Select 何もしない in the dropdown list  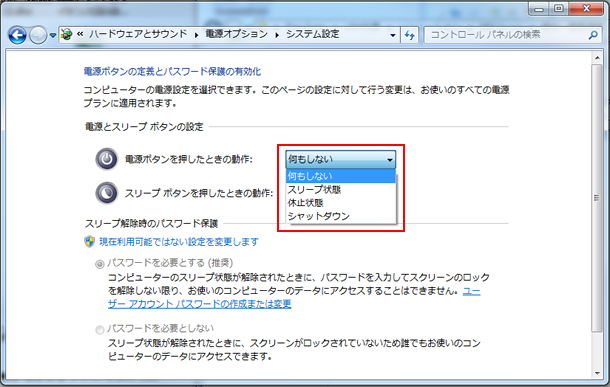pos(340,176)
